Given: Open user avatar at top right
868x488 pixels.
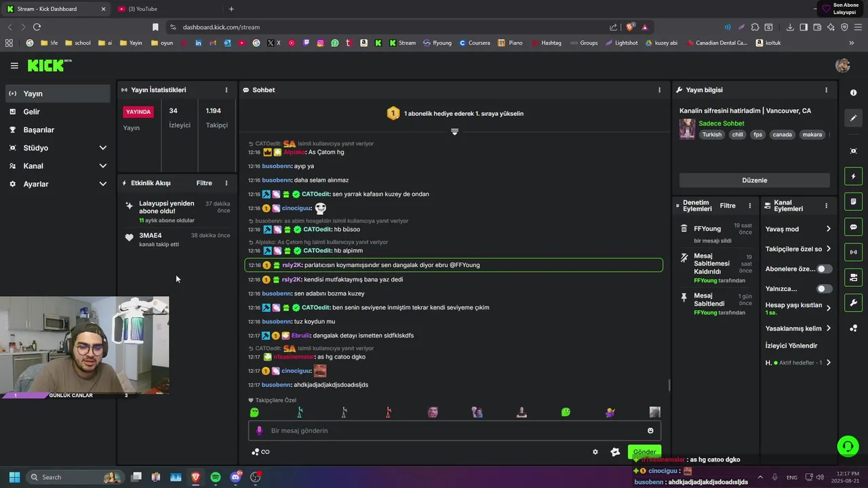Looking at the screenshot, I should click(843, 66).
